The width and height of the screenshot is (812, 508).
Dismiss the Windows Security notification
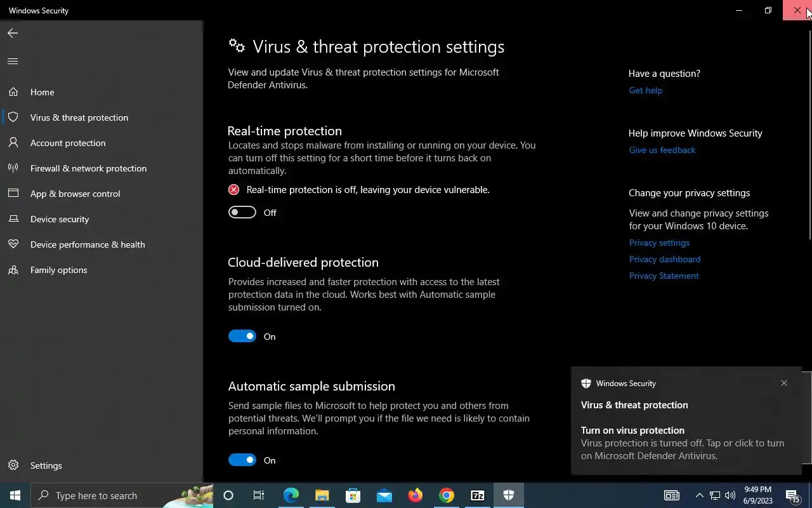click(784, 383)
